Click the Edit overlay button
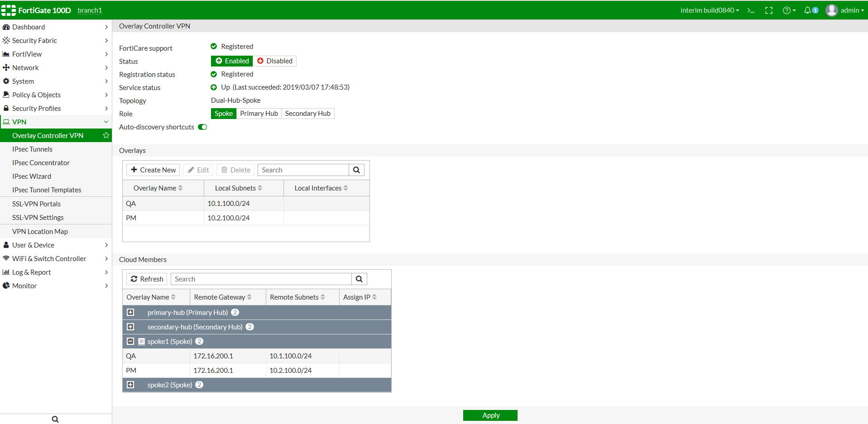The height and width of the screenshot is (424, 868). (x=198, y=170)
